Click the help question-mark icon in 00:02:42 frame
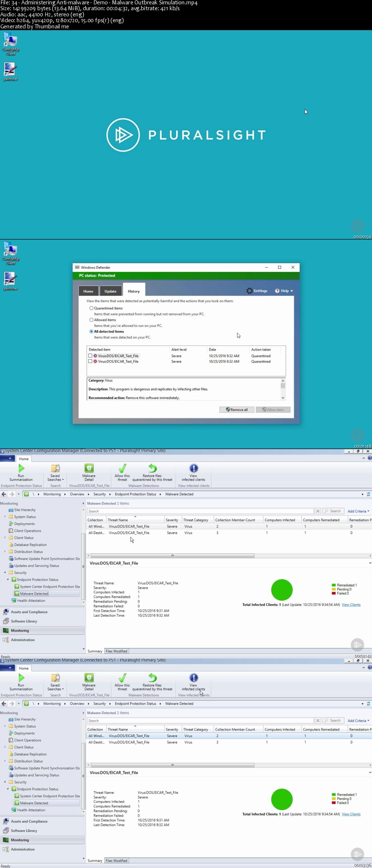 pos(369,458)
